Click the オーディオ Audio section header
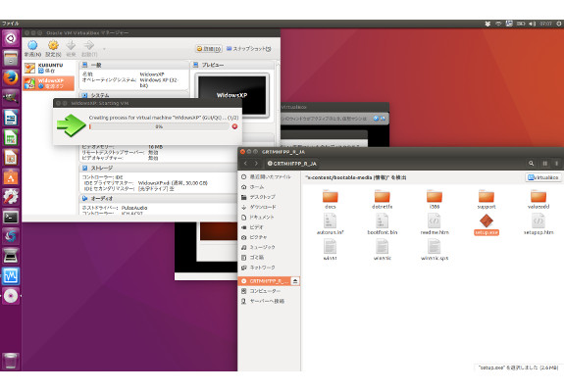The height and width of the screenshot is (392, 564). [158, 198]
